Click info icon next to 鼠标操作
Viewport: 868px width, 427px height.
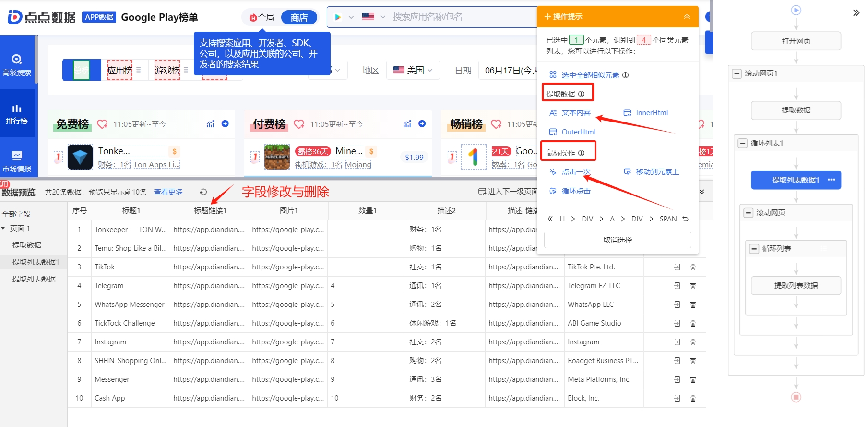point(581,153)
